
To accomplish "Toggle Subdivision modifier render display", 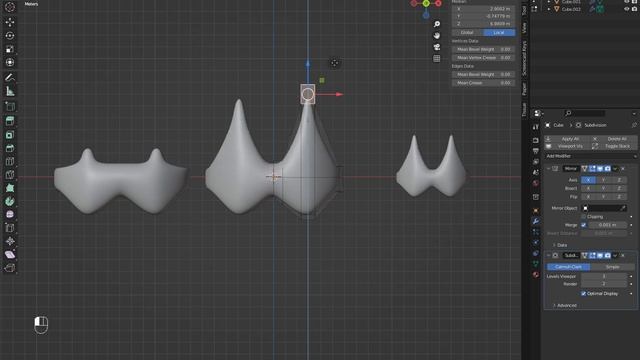I will pyautogui.click(x=608, y=256).
